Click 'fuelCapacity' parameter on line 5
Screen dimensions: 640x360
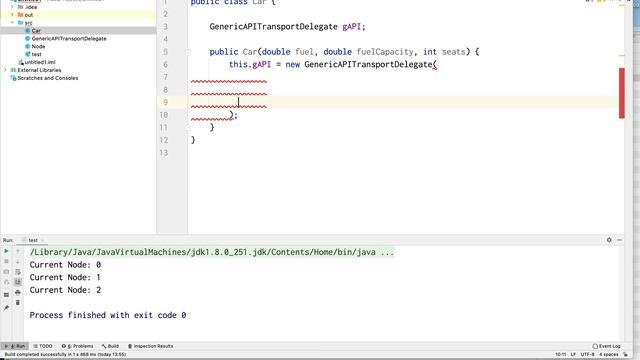pos(385,52)
